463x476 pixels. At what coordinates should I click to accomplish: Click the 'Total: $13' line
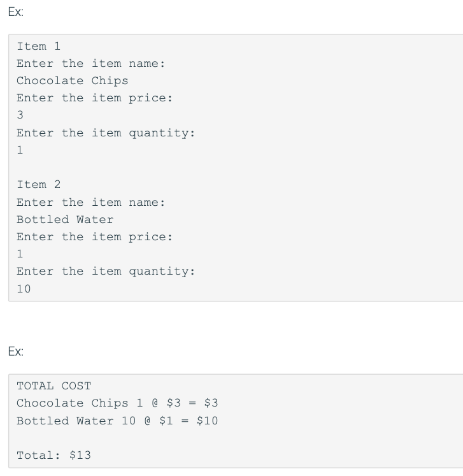pyautogui.click(x=53, y=456)
